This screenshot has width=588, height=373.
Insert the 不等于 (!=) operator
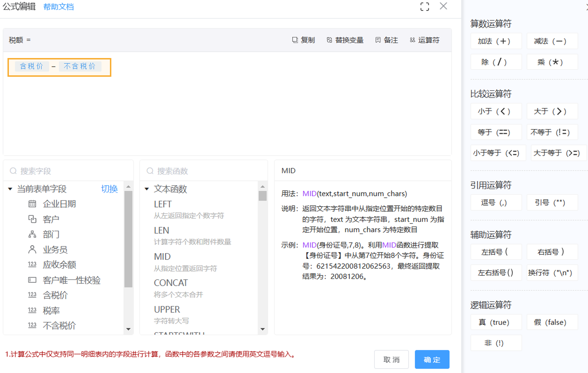[552, 132]
